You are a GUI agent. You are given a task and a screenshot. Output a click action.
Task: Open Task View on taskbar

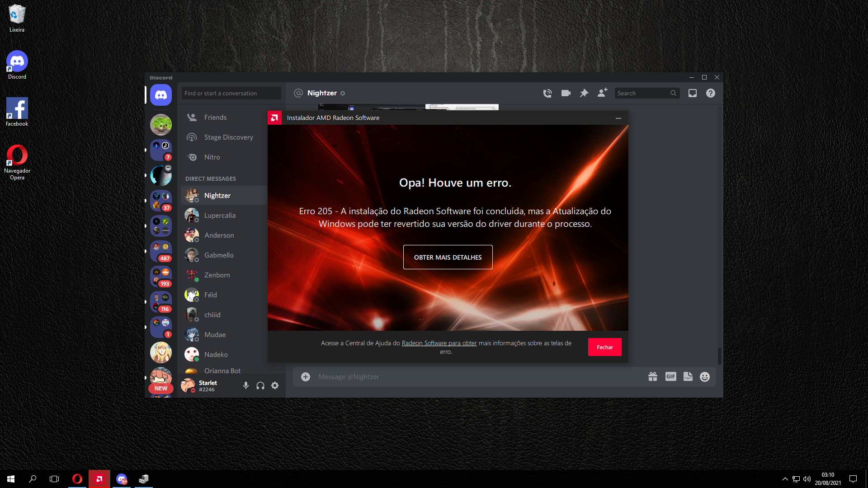point(54,479)
